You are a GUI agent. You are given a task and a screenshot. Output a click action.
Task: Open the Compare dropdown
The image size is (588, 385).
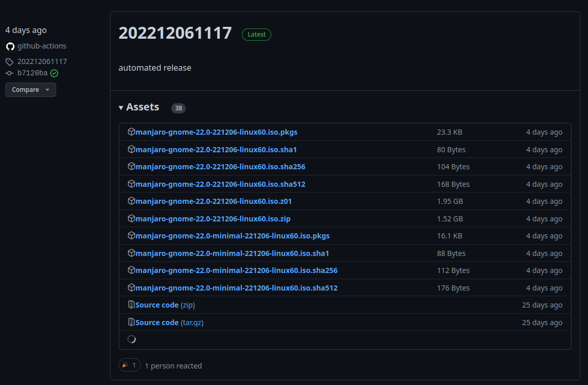(x=30, y=90)
